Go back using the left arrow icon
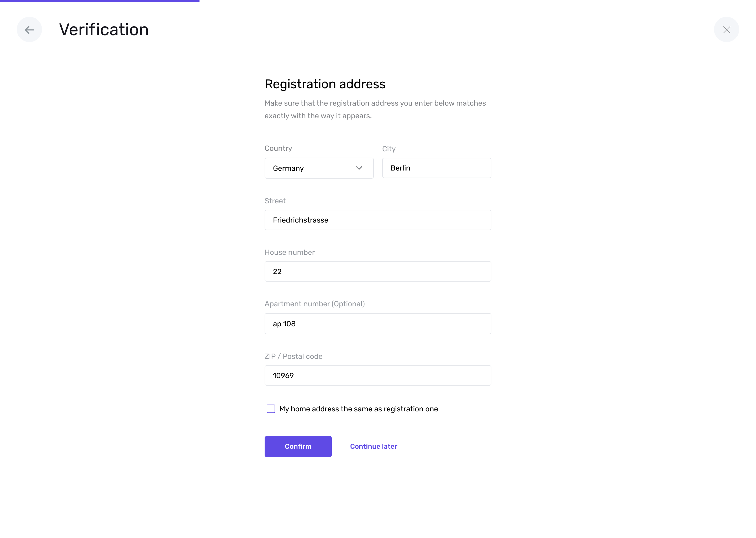756x538 pixels. tap(29, 30)
